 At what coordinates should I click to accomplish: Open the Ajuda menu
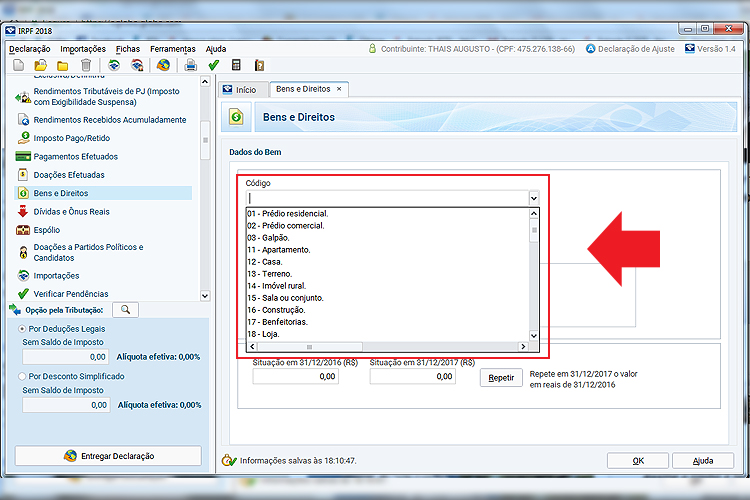(216, 49)
